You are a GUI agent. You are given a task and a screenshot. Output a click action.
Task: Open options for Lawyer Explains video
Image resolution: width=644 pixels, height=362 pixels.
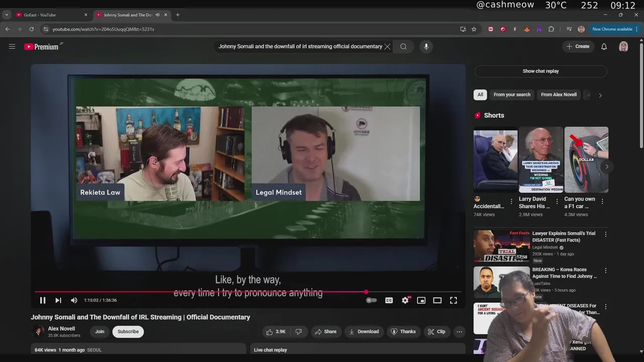tap(606, 234)
